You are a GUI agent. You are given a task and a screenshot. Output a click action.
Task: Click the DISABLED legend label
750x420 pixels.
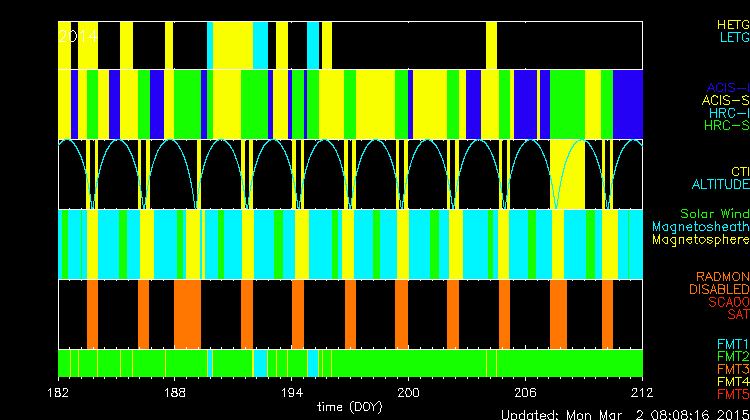pos(720,289)
